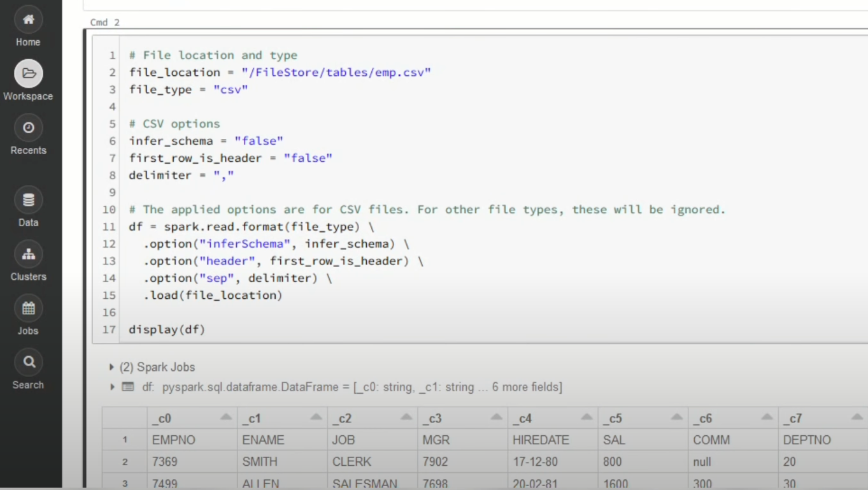Sort table by the _c4 column arrow

pyautogui.click(x=587, y=417)
